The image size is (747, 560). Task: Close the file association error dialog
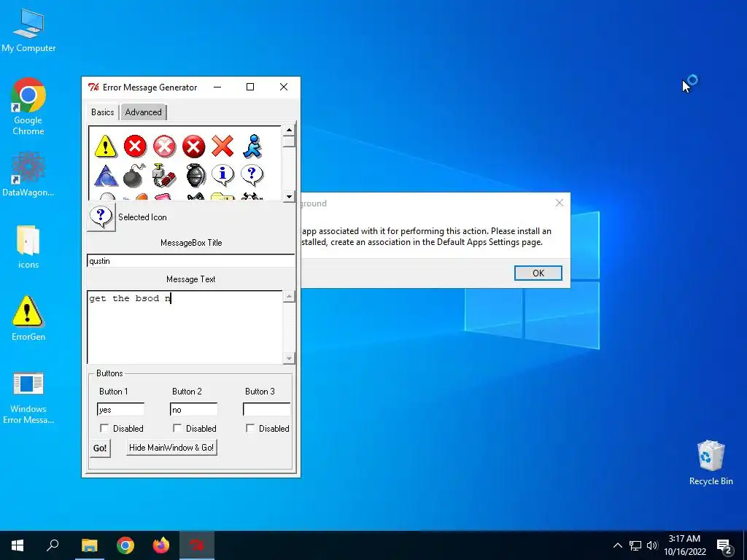pos(560,203)
